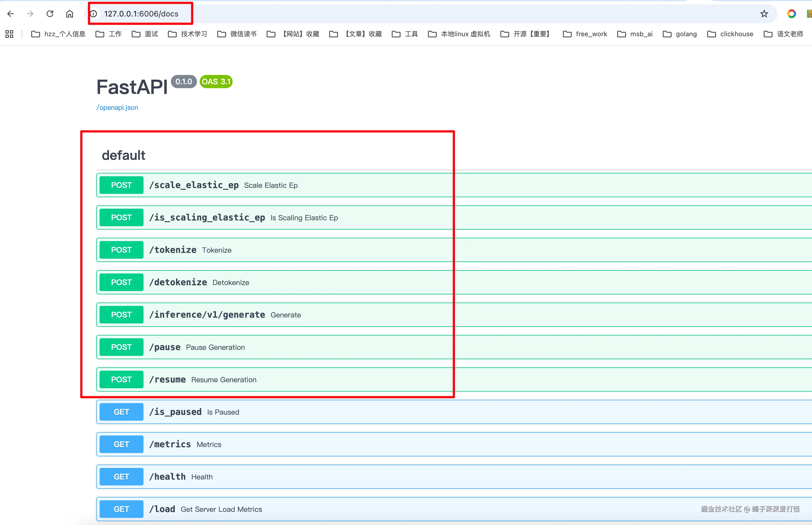
Task: Open the /openapi.json link
Action: [117, 107]
